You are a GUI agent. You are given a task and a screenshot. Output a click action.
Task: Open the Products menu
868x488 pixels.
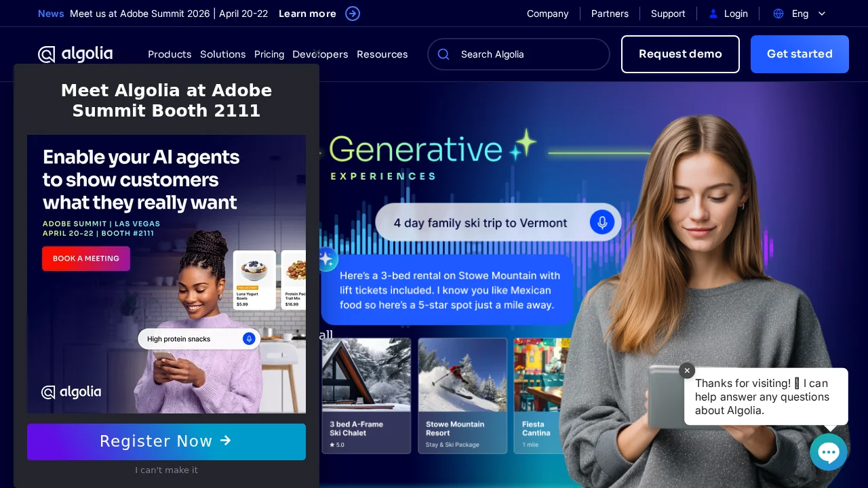tap(170, 54)
